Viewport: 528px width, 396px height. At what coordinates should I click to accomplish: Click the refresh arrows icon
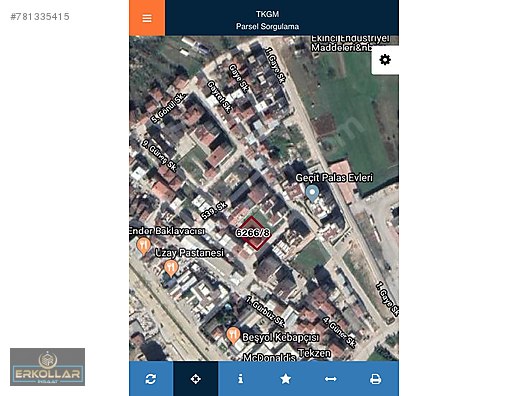(151, 379)
